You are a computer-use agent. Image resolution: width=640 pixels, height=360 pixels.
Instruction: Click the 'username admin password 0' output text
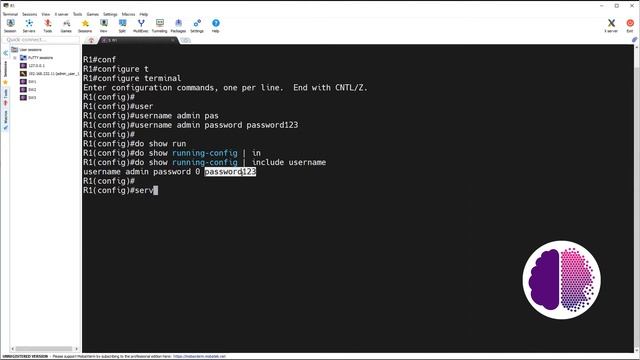point(141,172)
